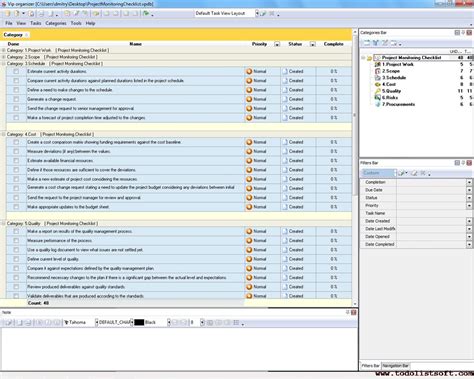Screen dimensions: 474x379
Task: Click priority icon of 'Define current level of quality' row
Action: pos(249,259)
